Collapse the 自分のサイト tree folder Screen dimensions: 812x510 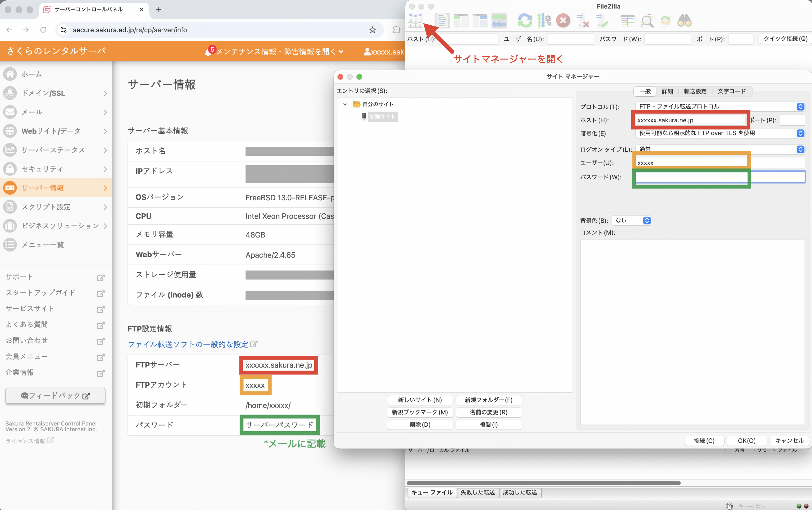(x=345, y=105)
